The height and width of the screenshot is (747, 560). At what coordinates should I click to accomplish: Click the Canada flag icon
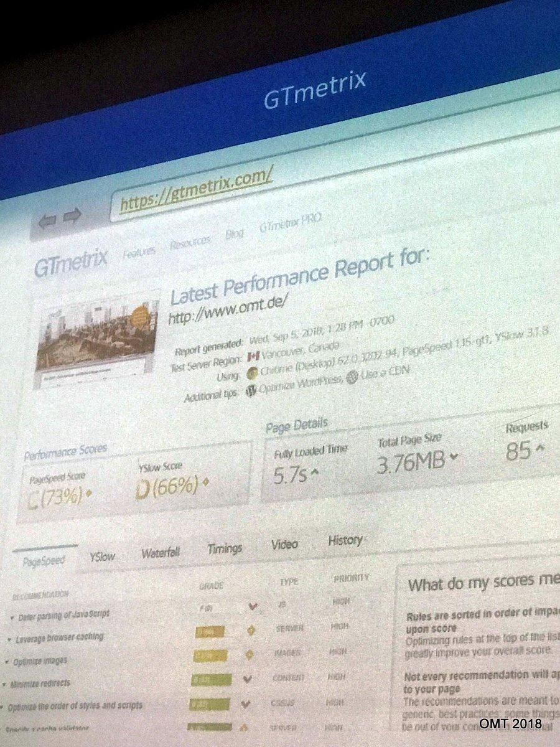pos(253,357)
